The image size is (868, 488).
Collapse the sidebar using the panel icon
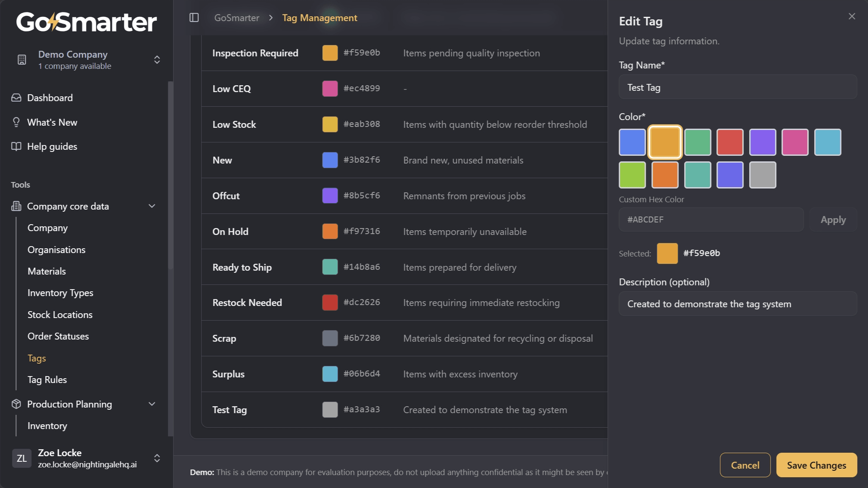194,18
